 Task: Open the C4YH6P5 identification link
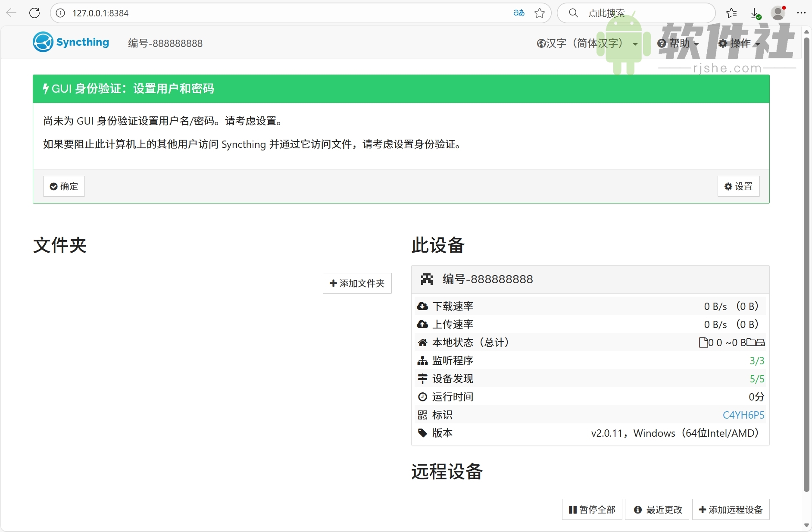(743, 415)
